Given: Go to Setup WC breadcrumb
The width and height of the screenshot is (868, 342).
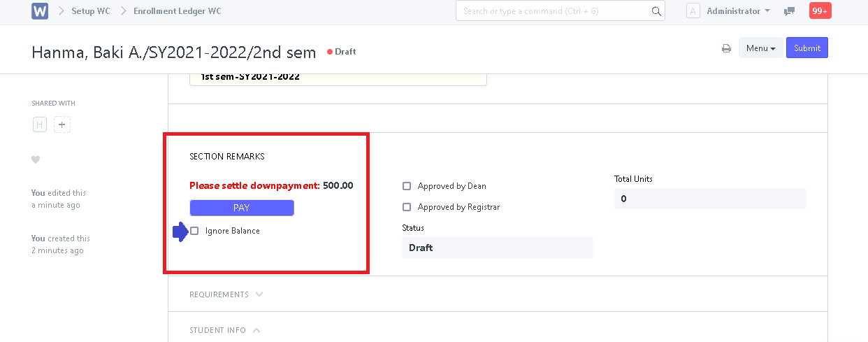Looking at the screenshot, I should coord(90,11).
